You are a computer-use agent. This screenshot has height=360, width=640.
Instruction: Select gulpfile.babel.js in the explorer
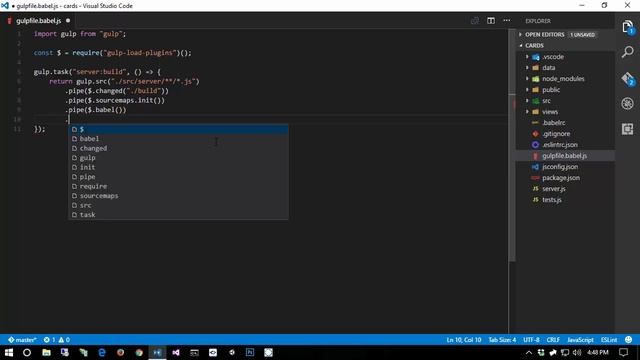pyautogui.click(x=564, y=156)
